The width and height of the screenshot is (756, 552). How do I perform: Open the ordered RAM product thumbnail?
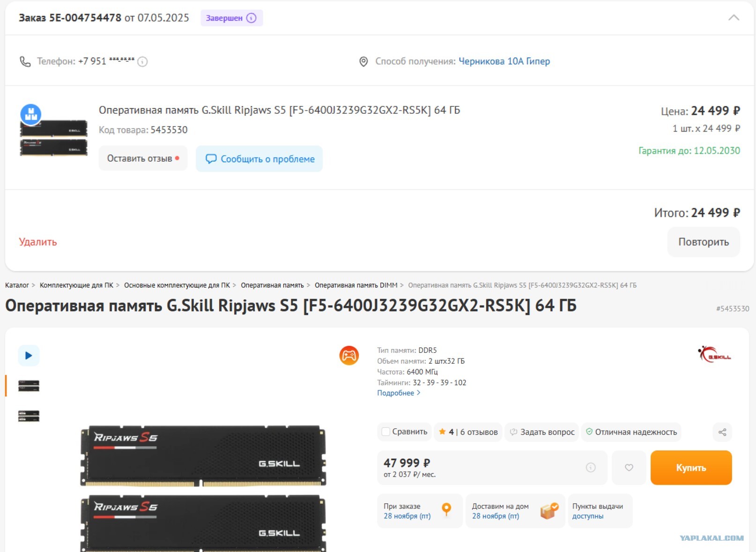(53, 138)
